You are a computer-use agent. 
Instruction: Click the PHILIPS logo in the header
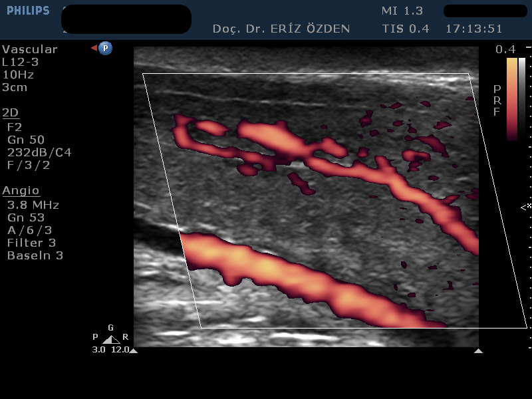click(28, 11)
